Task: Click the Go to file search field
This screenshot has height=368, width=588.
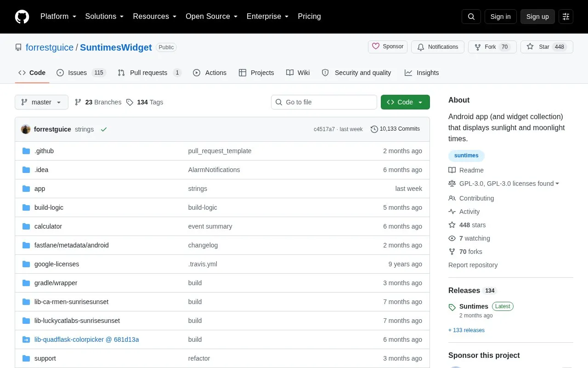Action: click(324, 102)
